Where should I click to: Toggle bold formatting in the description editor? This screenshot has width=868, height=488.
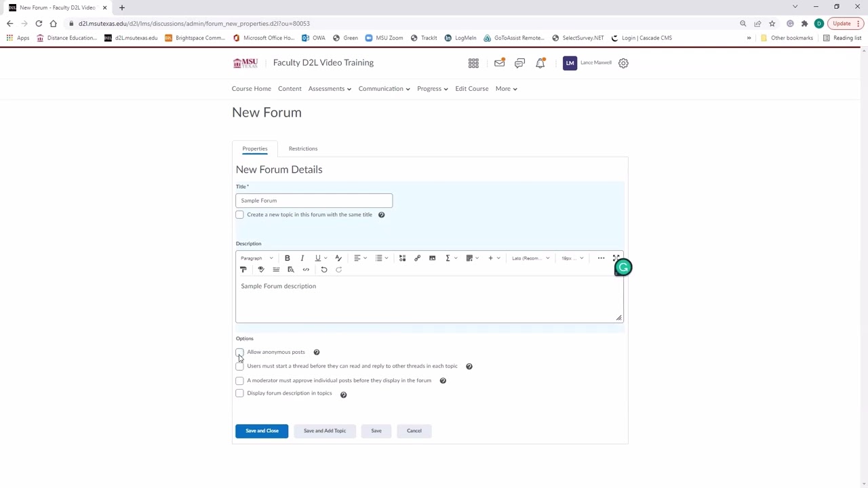[x=287, y=258]
